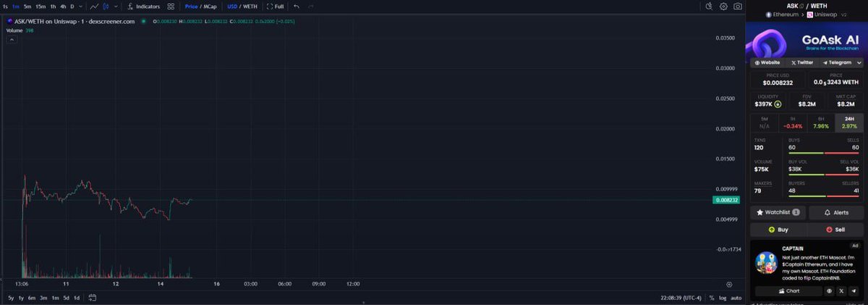868x305 pixels.
Task: Click the scroll-to-latest-bar icon
Action: pos(728,285)
